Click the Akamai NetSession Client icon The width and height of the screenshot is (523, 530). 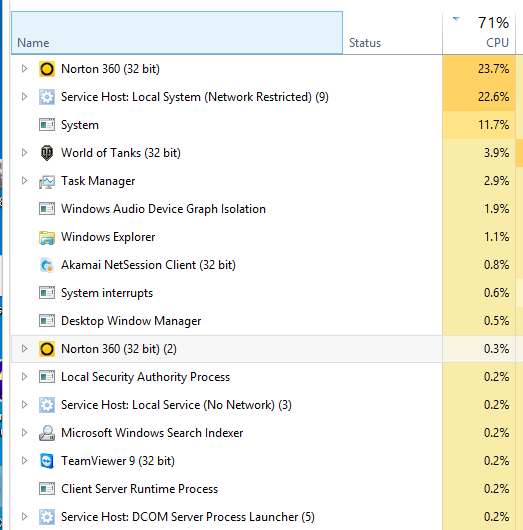pos(47,265)
